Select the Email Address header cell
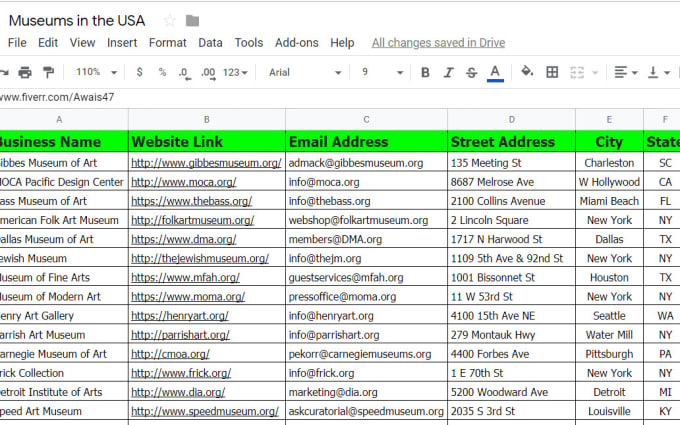 coord(366,141)
